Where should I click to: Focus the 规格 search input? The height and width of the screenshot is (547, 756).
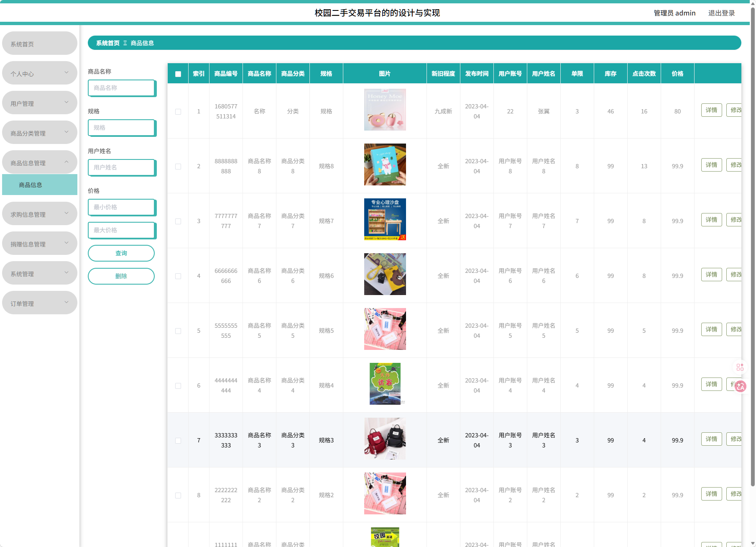coord(122,128)
